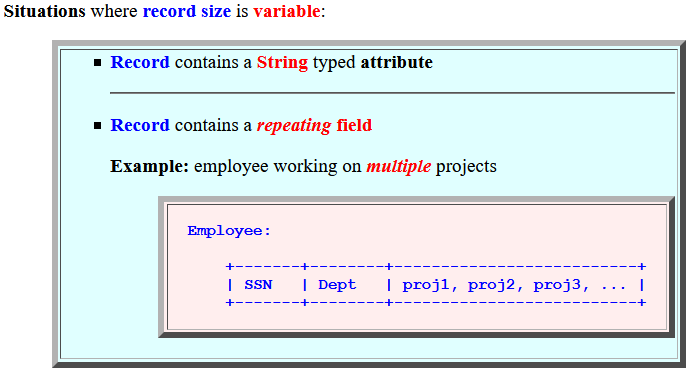This screenshot has width=692, height=374.
Task: Click the first square bullet marker
Action: click(98, 63)
